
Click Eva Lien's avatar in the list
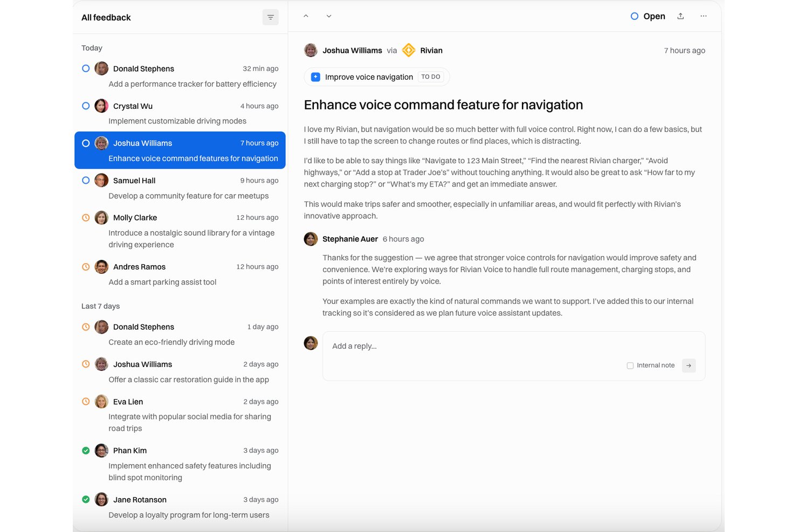coord(101,402)
